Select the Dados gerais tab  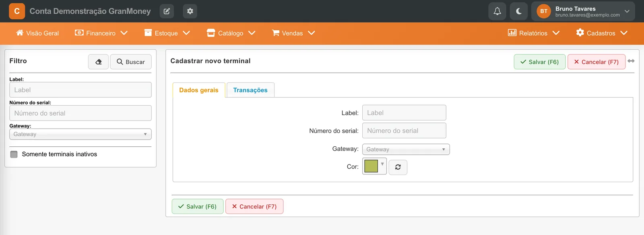[199, 90]
